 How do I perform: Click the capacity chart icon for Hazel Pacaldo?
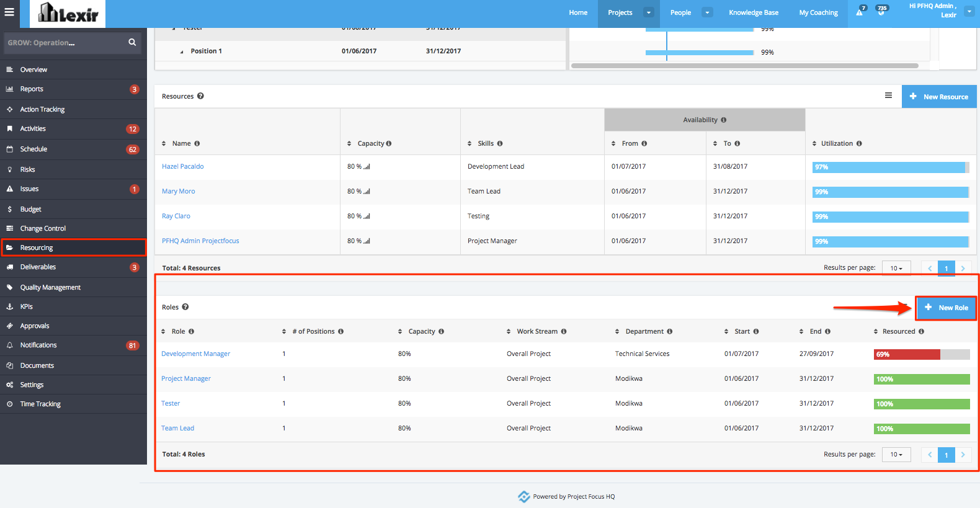pyautogui.click(x=367, y=166)
